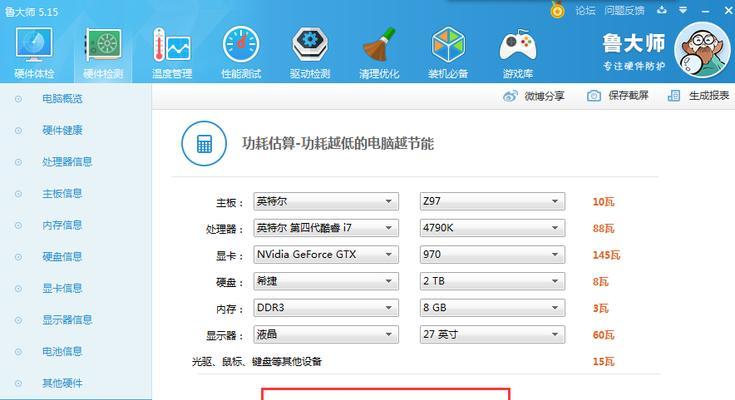Share via 微博分享
This screenshot has height=400, width=735.
[544, 96]
